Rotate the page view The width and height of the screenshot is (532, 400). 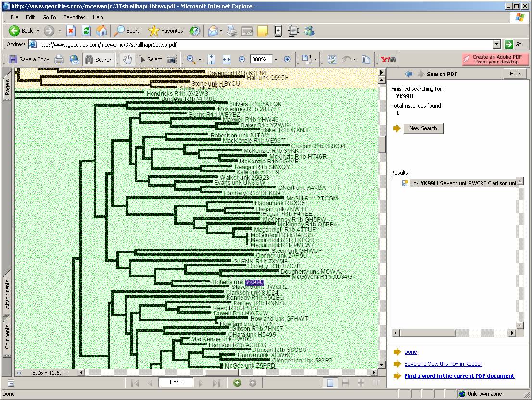coord(307,59)
